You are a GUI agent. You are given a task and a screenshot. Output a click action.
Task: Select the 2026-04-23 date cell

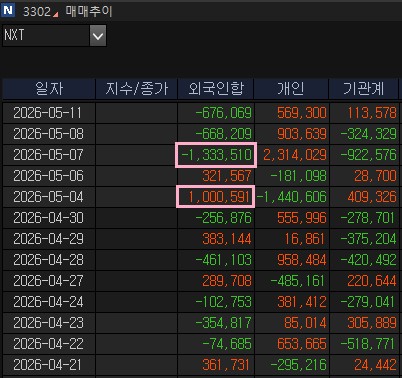pyautogui.click(x=48, y=323)
